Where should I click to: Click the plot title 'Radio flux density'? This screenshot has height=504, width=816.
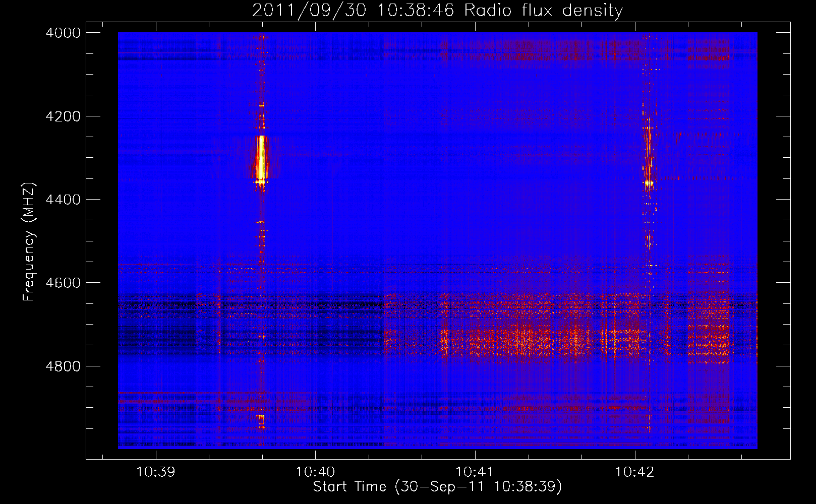[437, 10]
